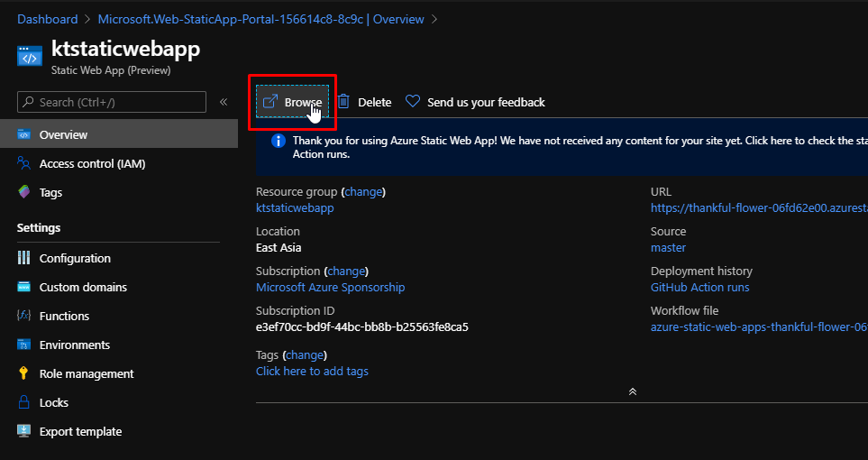The image size is (868, 460).
Task: Open Role management
Action: click(x=87, y=373)
